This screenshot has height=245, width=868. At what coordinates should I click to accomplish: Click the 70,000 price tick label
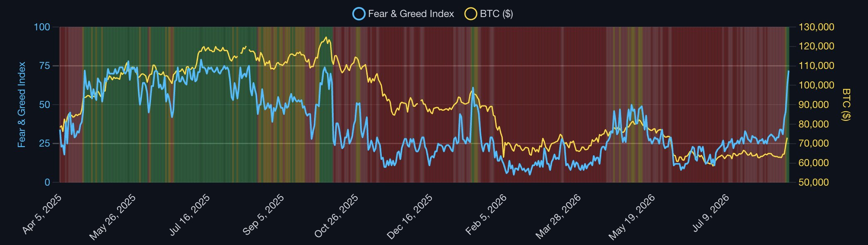tap(814, 143)
